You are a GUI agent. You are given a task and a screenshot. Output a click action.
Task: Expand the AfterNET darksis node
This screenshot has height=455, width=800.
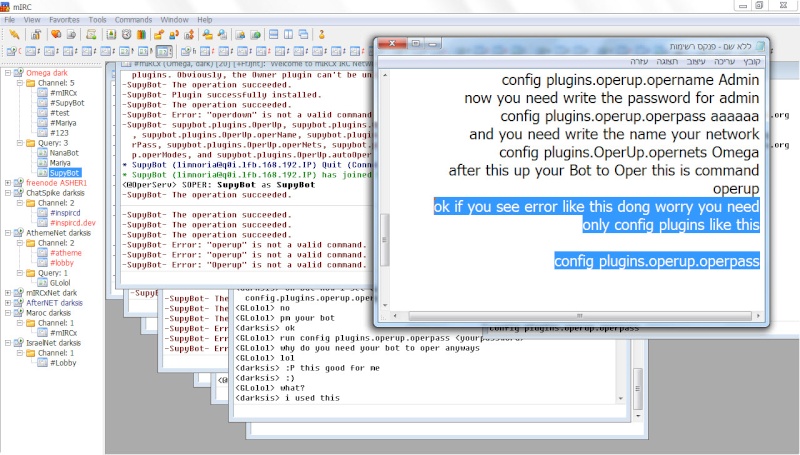[8, 302]
